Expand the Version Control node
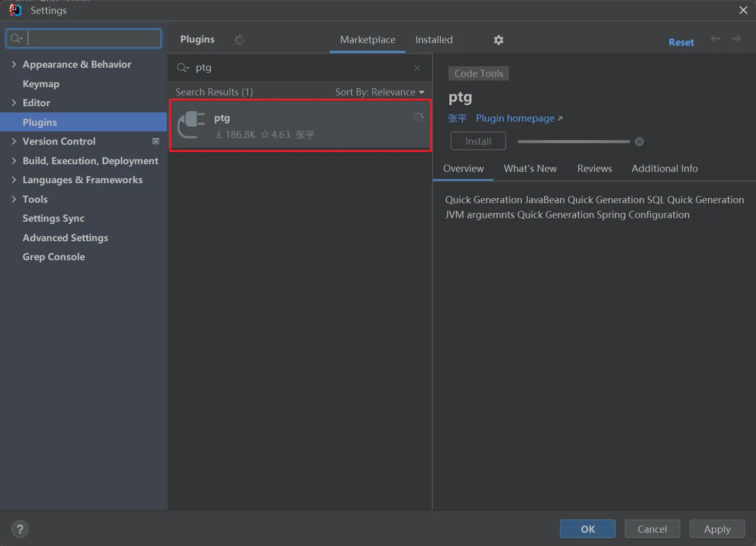This screenshot has width=756, height=546. pyautogui.click(x=14, y=141)
